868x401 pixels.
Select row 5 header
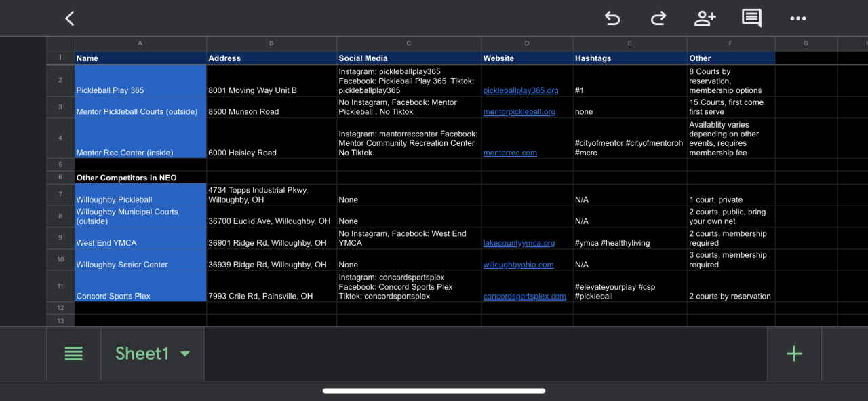60,165
